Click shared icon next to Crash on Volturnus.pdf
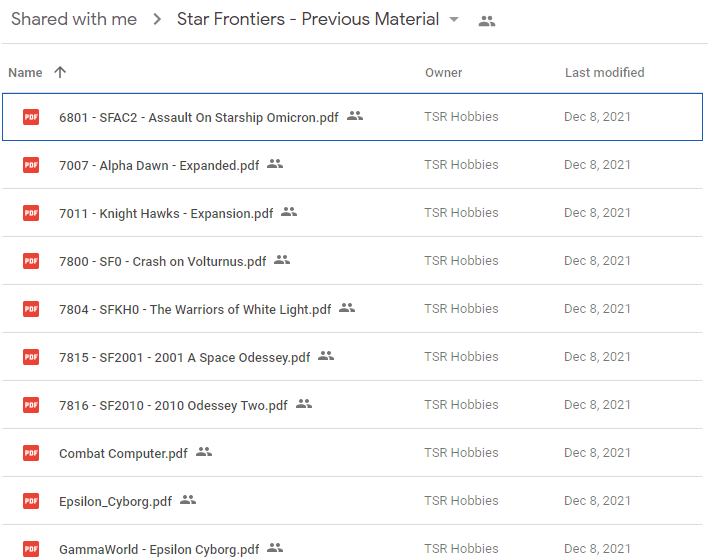Image resolution: width=708 pixels, height=560 pixels. pyautogui.click(x=282, y=260)
